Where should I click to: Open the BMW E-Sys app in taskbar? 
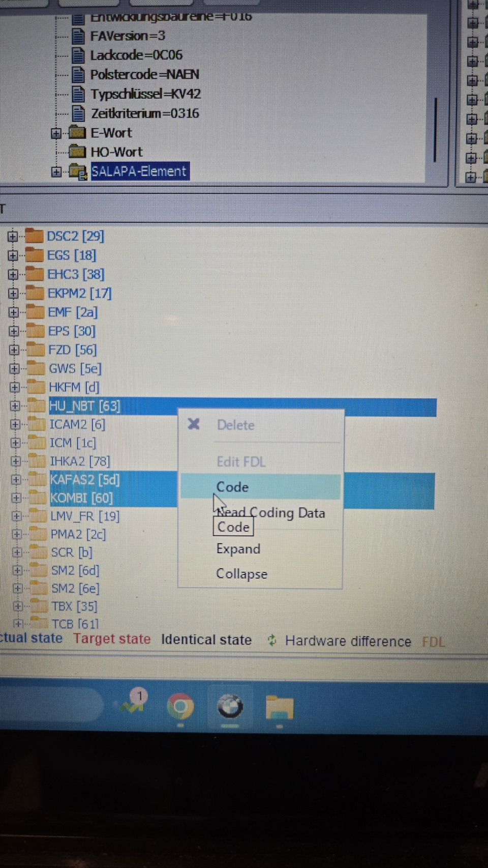point(230,706)
